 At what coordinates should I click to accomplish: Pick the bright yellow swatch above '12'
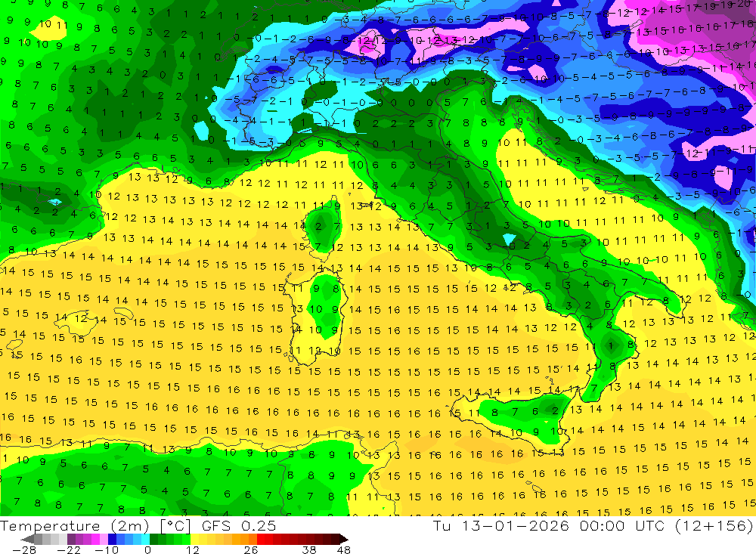194,540
